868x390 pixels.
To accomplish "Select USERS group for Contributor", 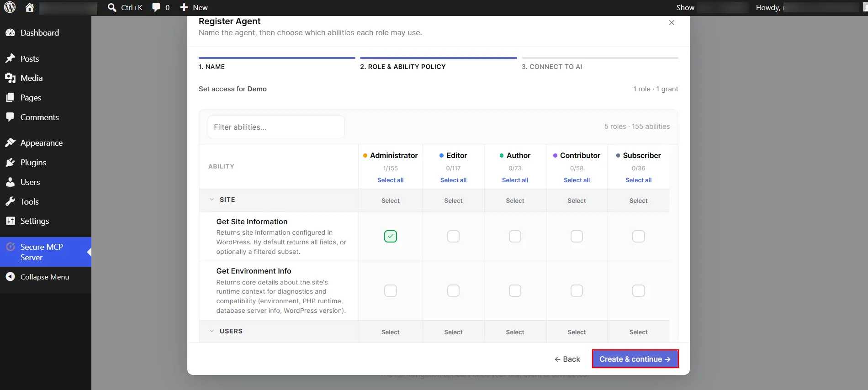I will tap(577, 332).
